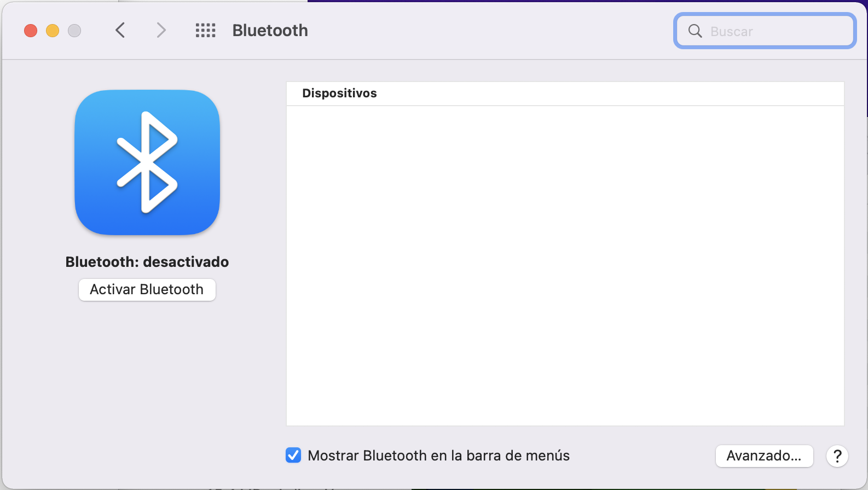Viewport: 868px width, 490px height.
Task: Open the Avanzado... options
Action: tap(764, 456)
